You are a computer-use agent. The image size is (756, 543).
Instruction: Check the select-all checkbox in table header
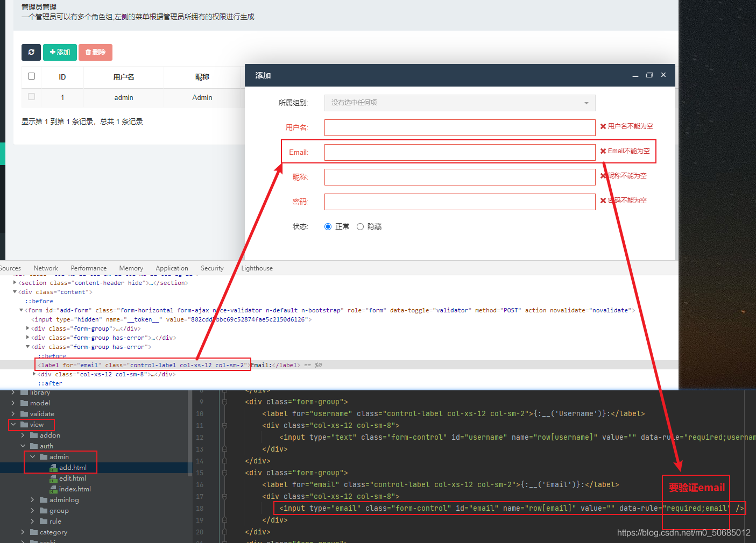pos(31,76)
